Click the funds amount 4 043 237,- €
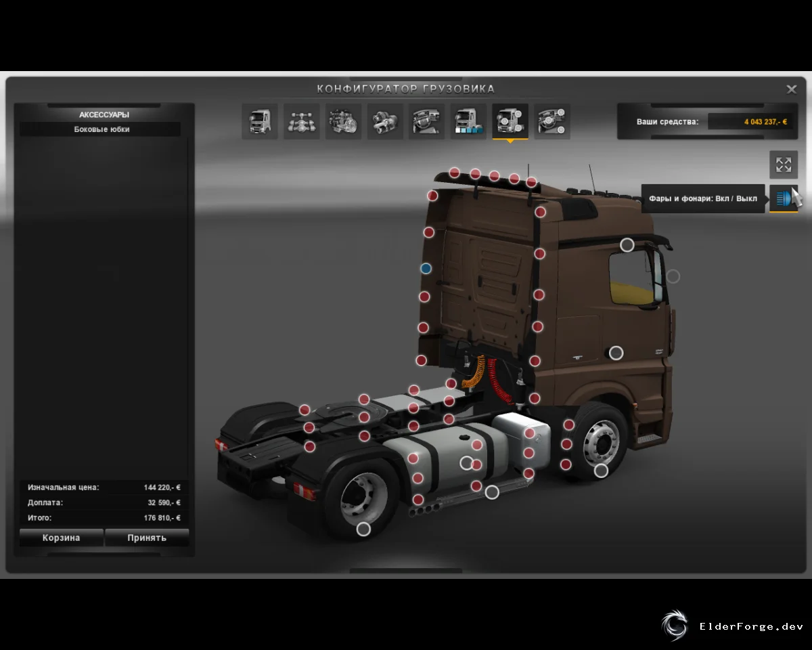Image resolution: width=812 pixels, height=650 pixels. 765,122
